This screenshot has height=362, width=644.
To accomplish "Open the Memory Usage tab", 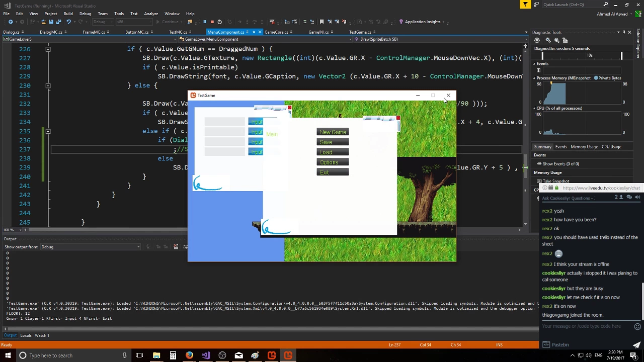I will [584, 147].
